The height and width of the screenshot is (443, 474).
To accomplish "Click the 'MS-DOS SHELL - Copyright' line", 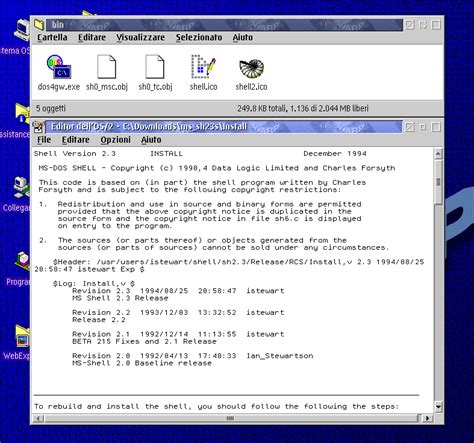I will click(x=217, y=168).
